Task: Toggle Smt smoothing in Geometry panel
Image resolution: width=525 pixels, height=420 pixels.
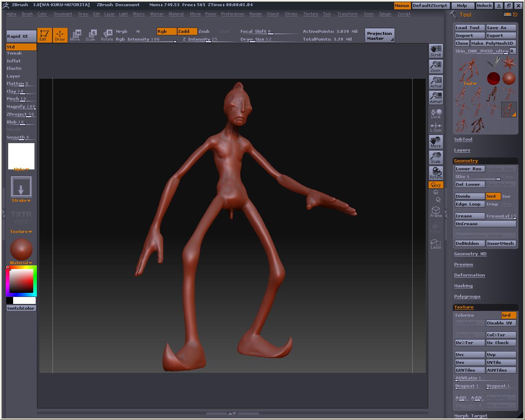Action: (493, 196)
